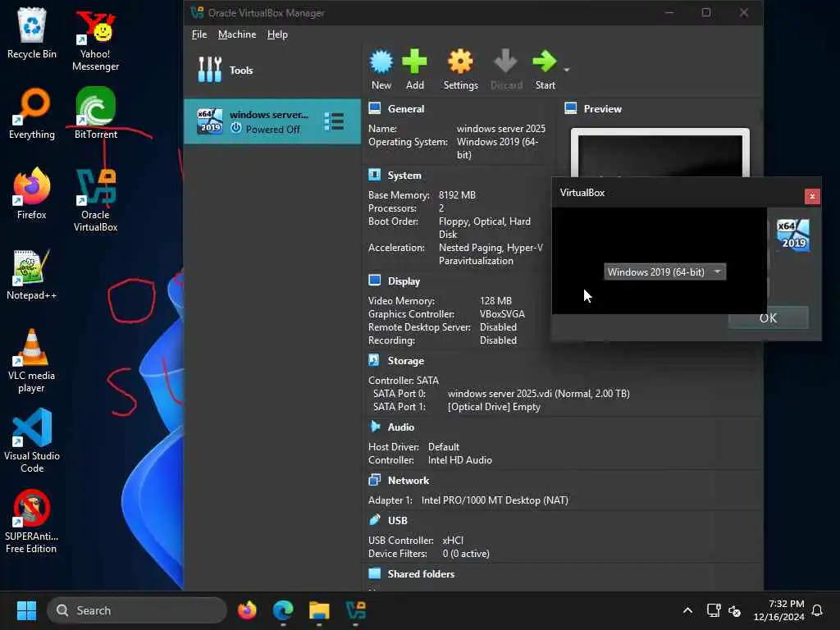Click the USB section icon
Image resolution: width=840 pixels, height=630 pixels.
click(374, 519)
